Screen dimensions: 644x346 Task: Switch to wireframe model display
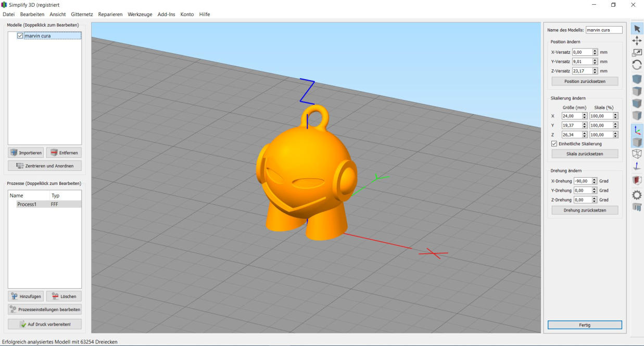click(x=637, y=154)
